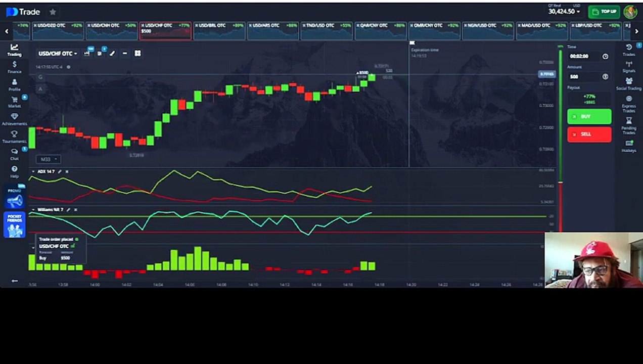Click the Trade logo link
The width and height of the screenshot is (643, 364).
tap(23, 12)
